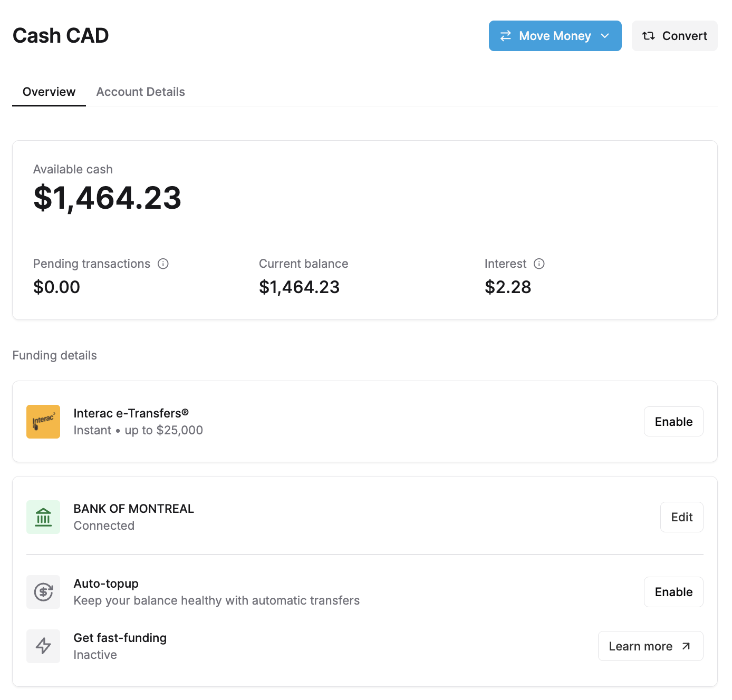Enable Interac e-Transfers funding
The height and width of the screenshot is (700, 732).
point(673,422)
